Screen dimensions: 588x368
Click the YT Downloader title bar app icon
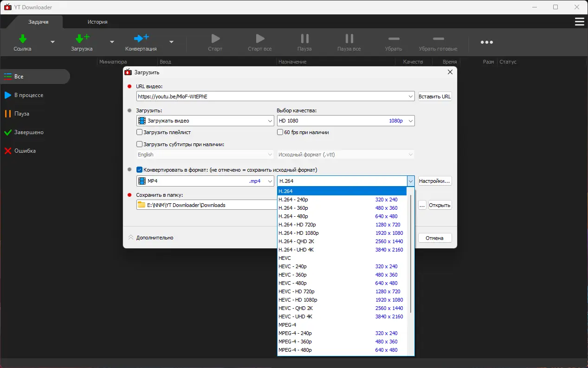click(7, 7)
